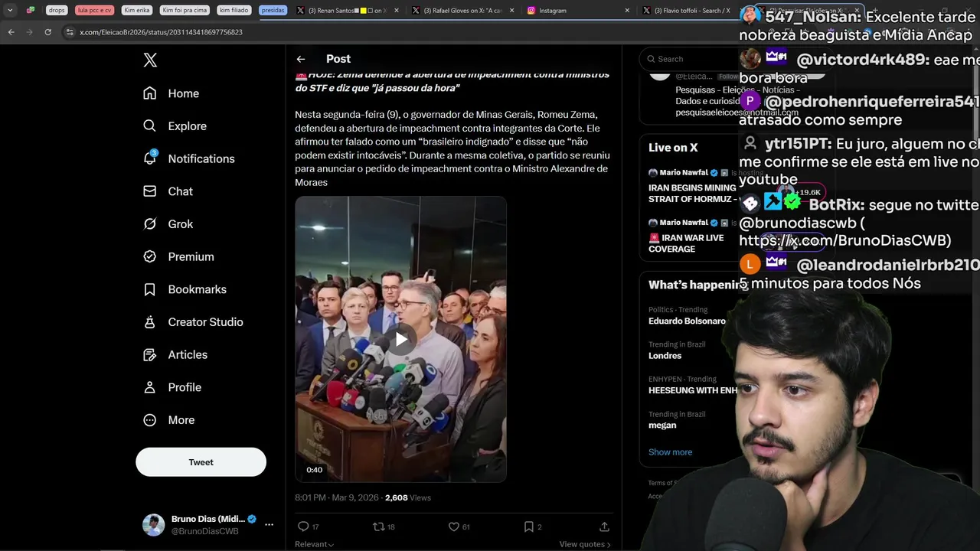Screen dimensions: 980x551
Task: Click the repost icon with 18
Action: pyautogui.click(x=378, y=527)
